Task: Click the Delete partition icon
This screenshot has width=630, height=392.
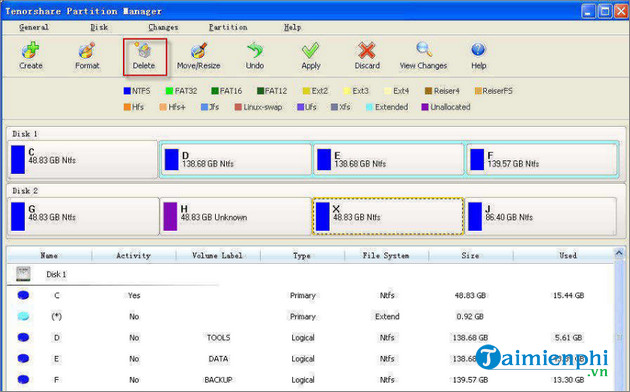Action: pos(143,50)
